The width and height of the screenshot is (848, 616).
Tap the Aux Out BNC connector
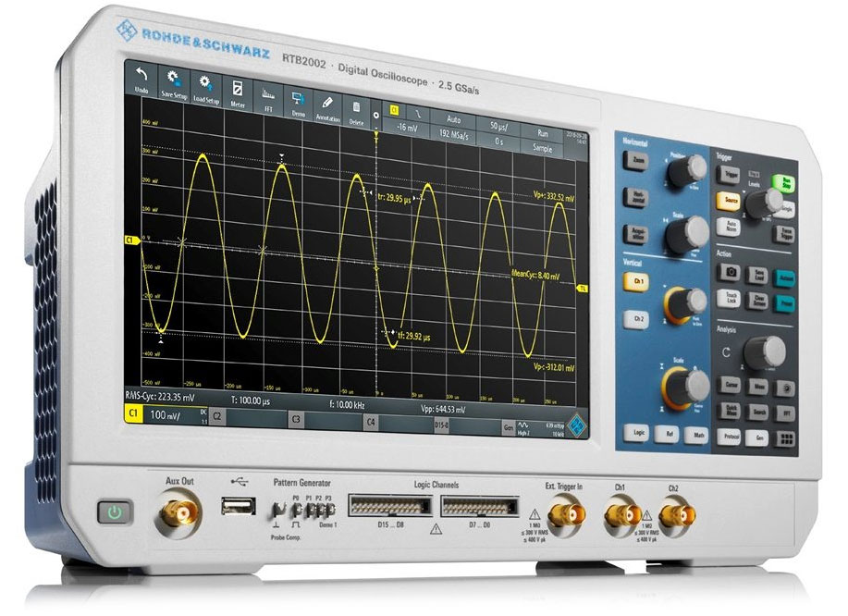pyautogui.click(x=178, y=512)
